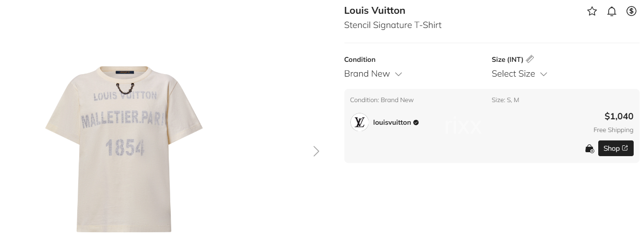Click the dollar price alert icon
This screenshot has width=644, height=245.
tap(631, 11)
